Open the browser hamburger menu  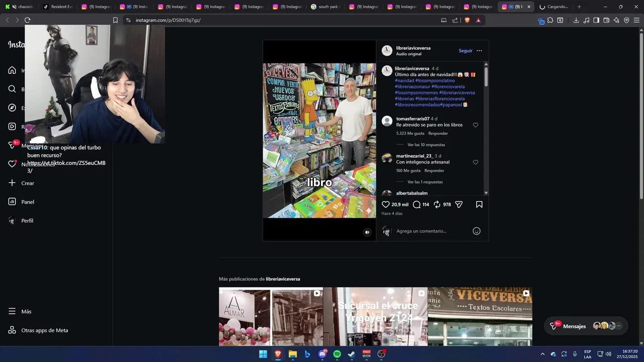[636, 20]
